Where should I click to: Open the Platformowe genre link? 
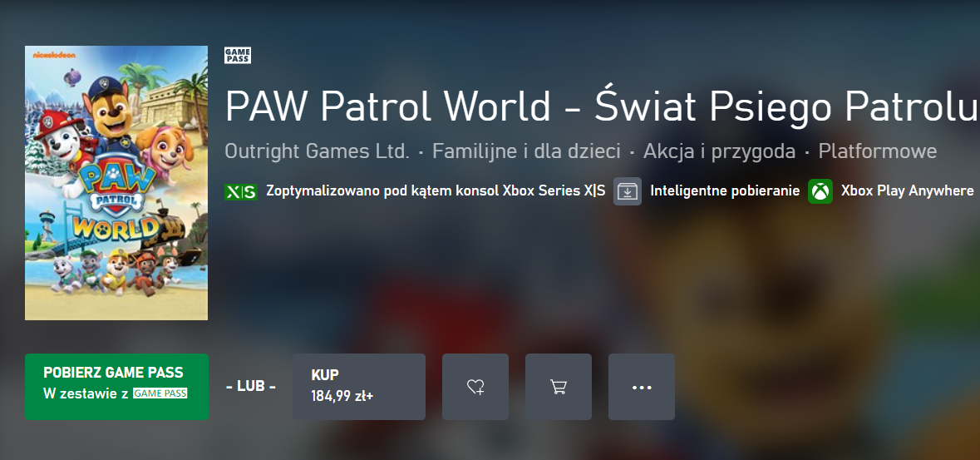[x=878, y=151]
